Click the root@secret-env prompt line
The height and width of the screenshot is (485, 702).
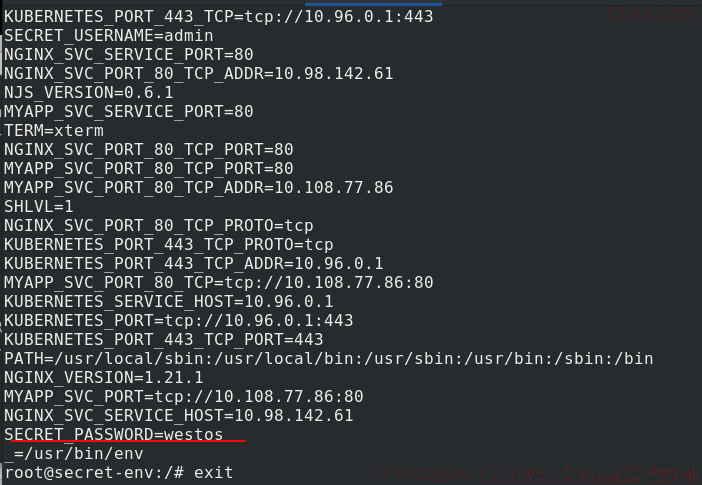[119, 472]
